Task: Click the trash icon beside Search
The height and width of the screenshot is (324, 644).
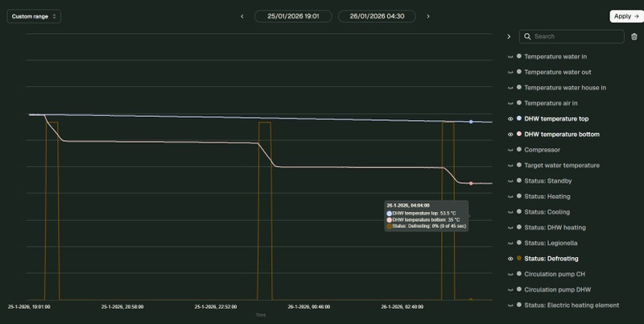Action: tap(634, 36)
